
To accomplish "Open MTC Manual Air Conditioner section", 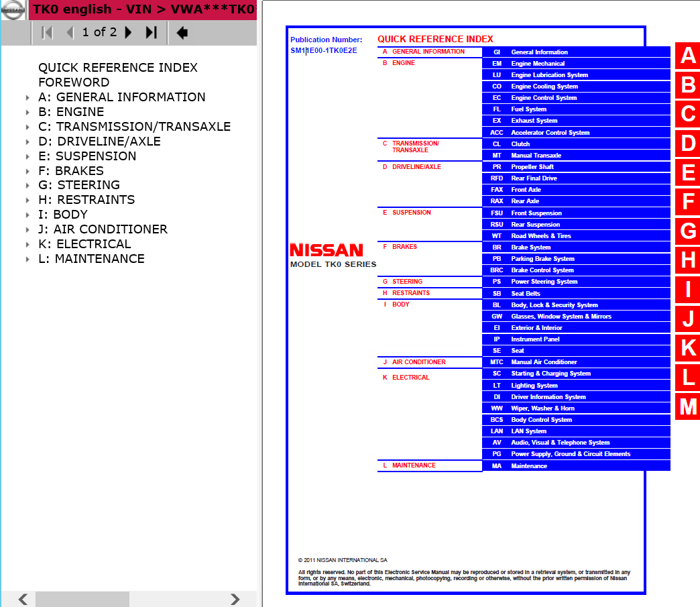I will (577, 362).
